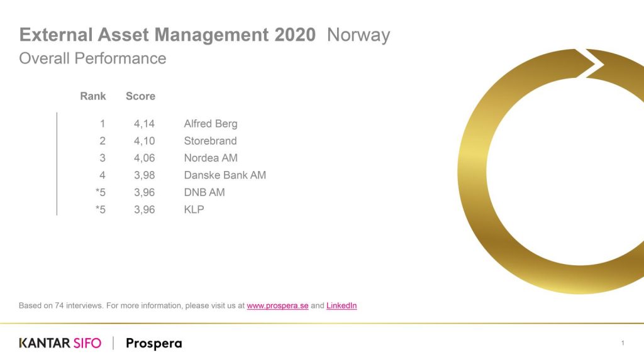The height and width of the screenshot is (362, 644).
Task: Click the Kantar Sifo logo
Action: coord(60,343)
